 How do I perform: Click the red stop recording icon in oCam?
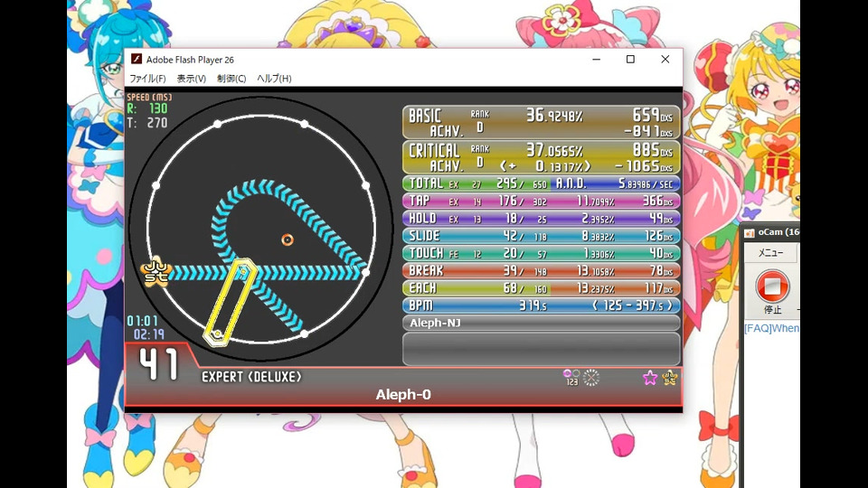pos(772,286)
